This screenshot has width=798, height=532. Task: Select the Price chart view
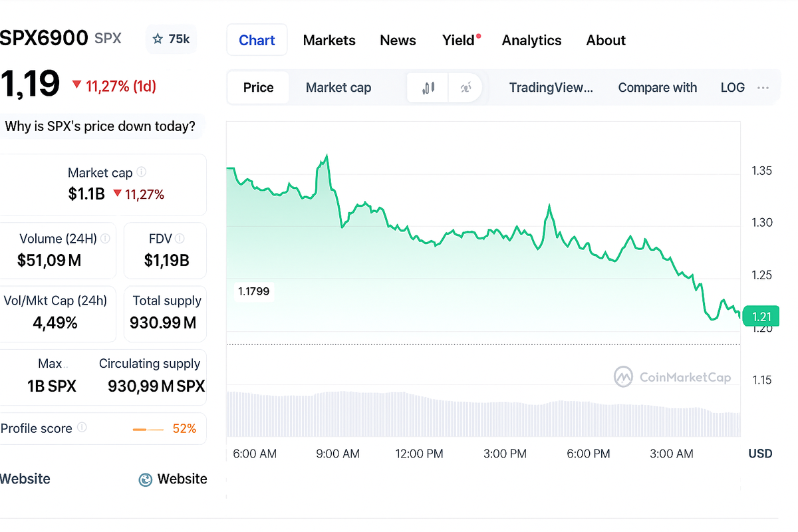coord(258,88)
